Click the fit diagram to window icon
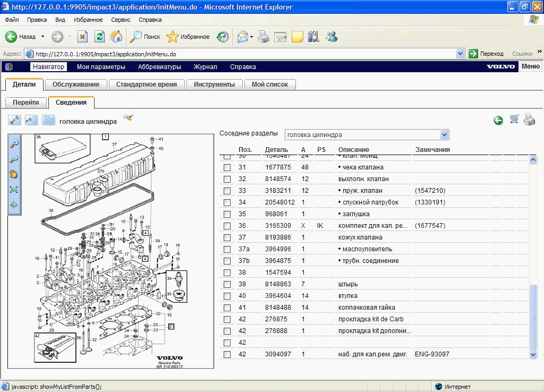Viewport: 544px width, 392px height. tap(14, 189)
